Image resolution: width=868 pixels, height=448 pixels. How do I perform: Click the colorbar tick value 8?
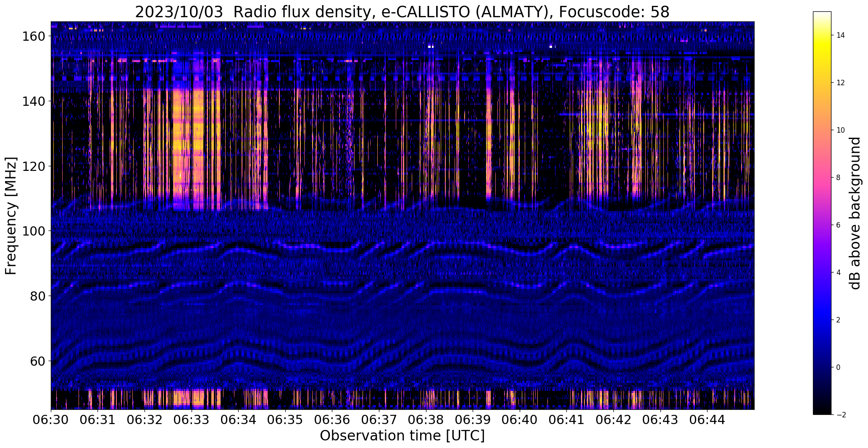[x=838, y=178]
